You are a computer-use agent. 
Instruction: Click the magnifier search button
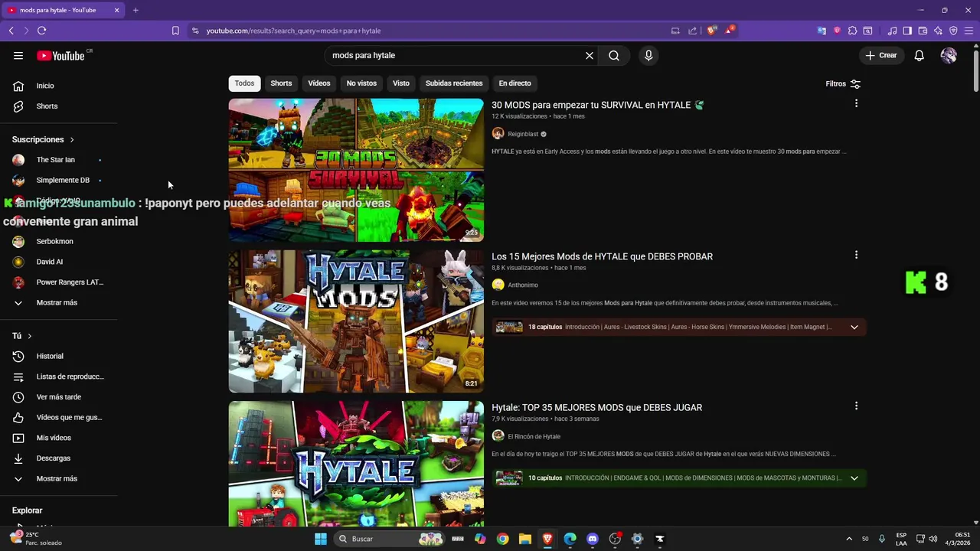[x=614, y=55]
